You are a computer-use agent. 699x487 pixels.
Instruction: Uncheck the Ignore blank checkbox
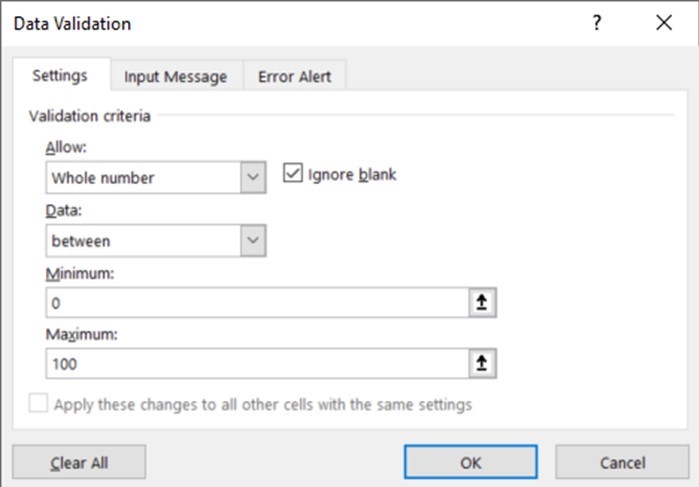pyautogui.click(x=293, y=174)
